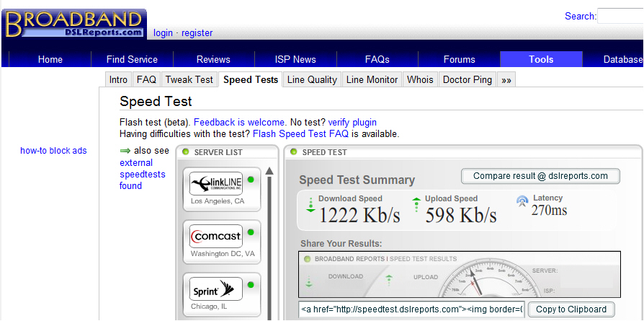
Task: Select the Tools menu item
Action: coord(541,59)
